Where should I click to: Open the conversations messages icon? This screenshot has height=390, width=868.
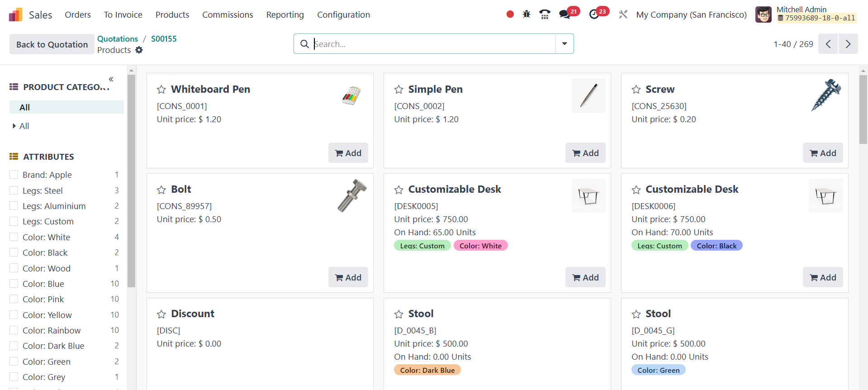coord(564,14)
